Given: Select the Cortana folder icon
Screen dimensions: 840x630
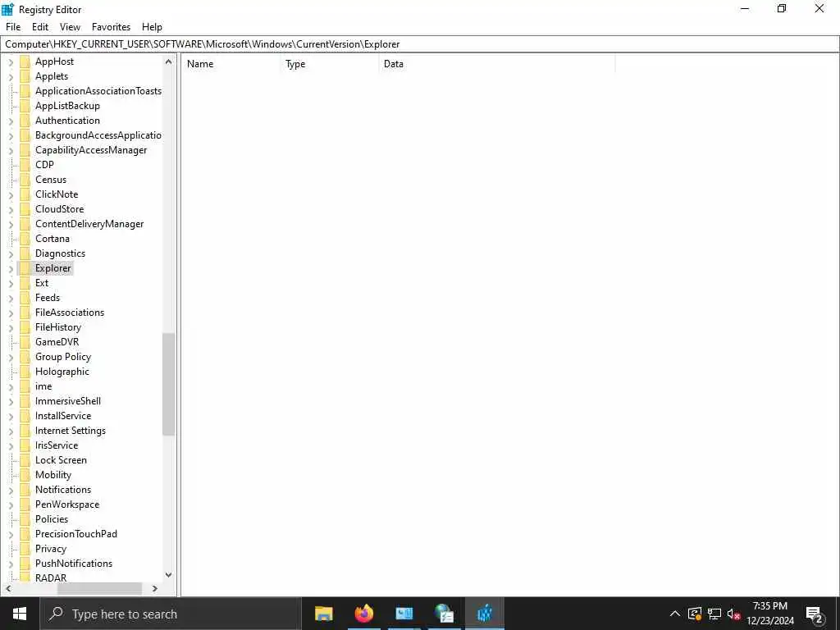Looking at the screenshot, I should [x=25, y=239].
